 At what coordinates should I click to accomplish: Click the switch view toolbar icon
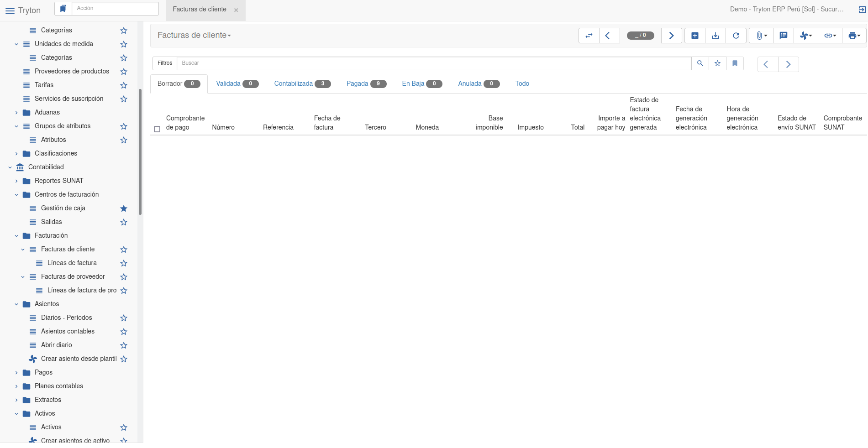point(589,36)
